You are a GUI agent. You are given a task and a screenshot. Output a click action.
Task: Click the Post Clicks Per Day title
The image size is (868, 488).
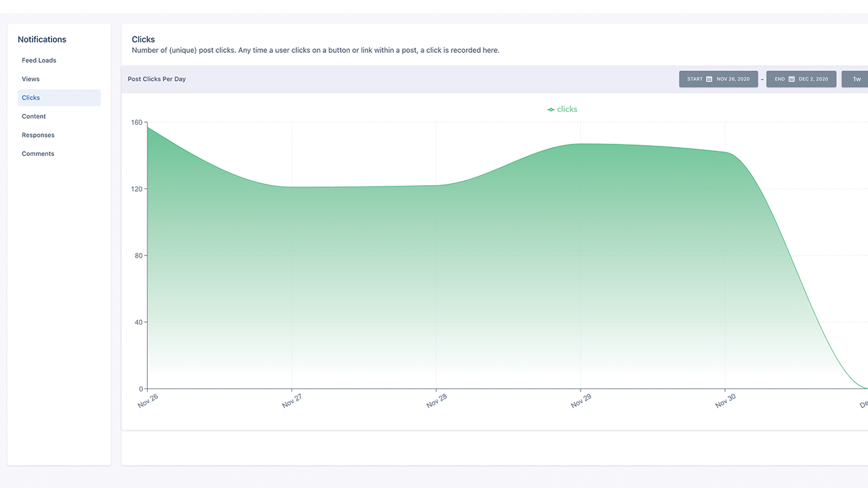tap(157, 79)
